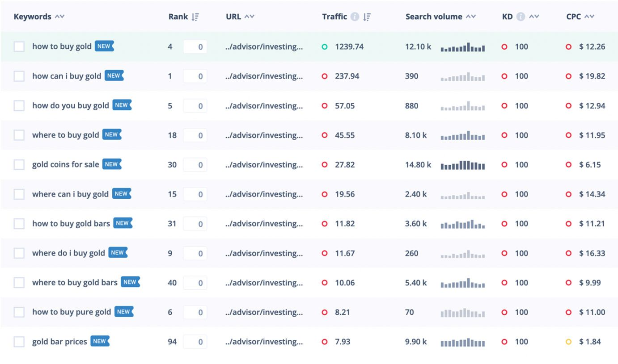Click red traffic indicator for 237.94

pyautogui.click(x=325, y=76)
